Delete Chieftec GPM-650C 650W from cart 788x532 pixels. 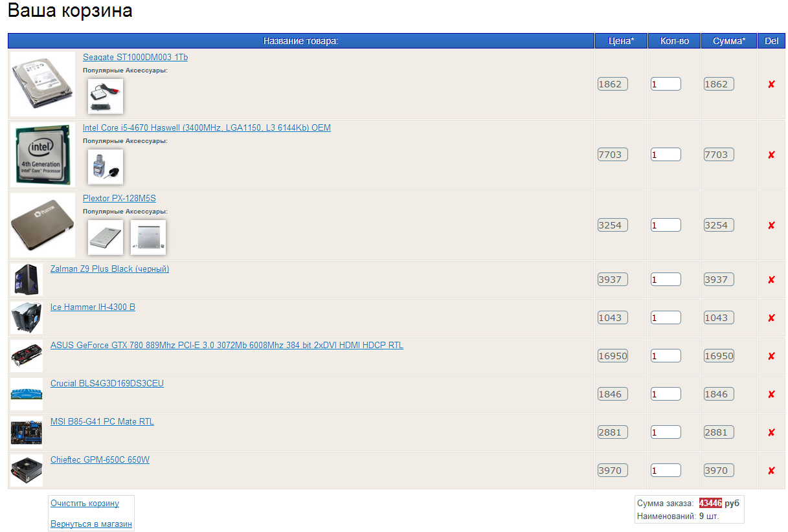771,471
